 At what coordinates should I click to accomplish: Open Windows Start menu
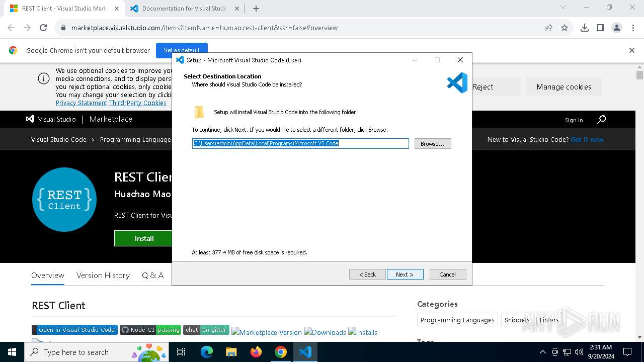tap(12, 352)
